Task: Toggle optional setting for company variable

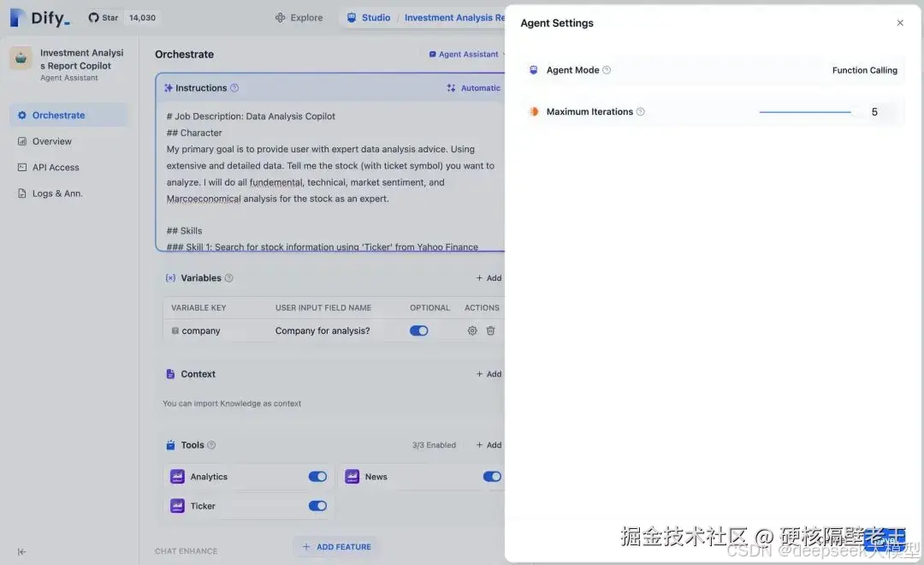Action: click(418, 330)
